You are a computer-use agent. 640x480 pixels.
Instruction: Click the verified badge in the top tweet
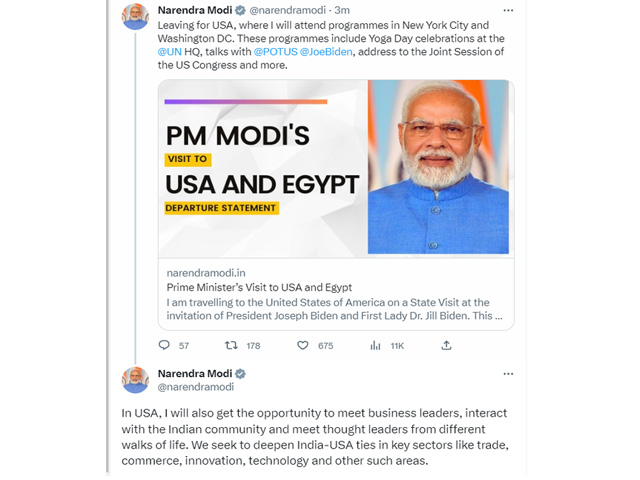point(240,10)
